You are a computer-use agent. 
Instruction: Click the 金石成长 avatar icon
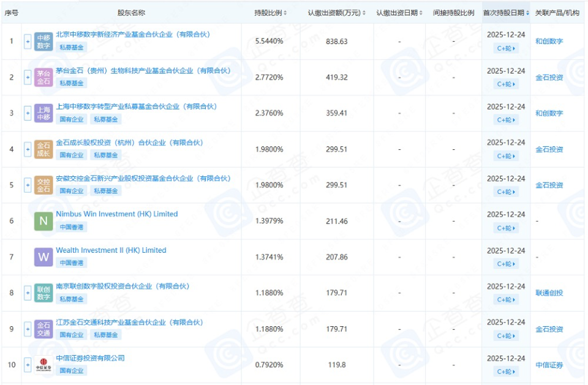click(43, 149)
